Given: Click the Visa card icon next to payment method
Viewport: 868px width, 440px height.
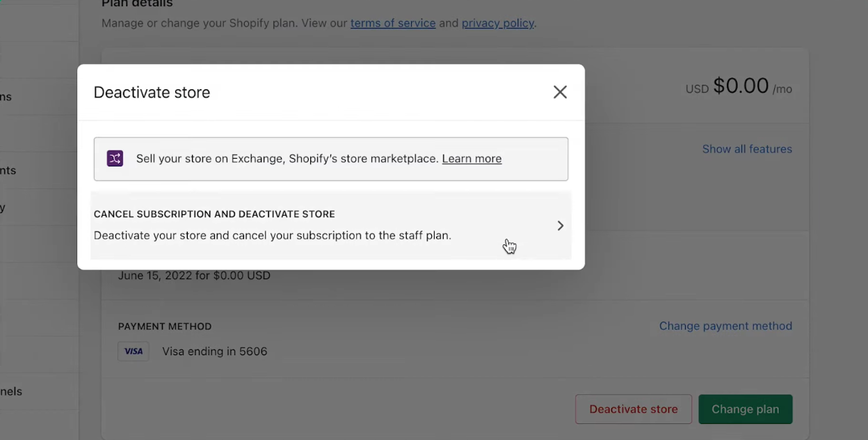Looking at the screenshot, I should pyautogui.click(x=134, y=351).
